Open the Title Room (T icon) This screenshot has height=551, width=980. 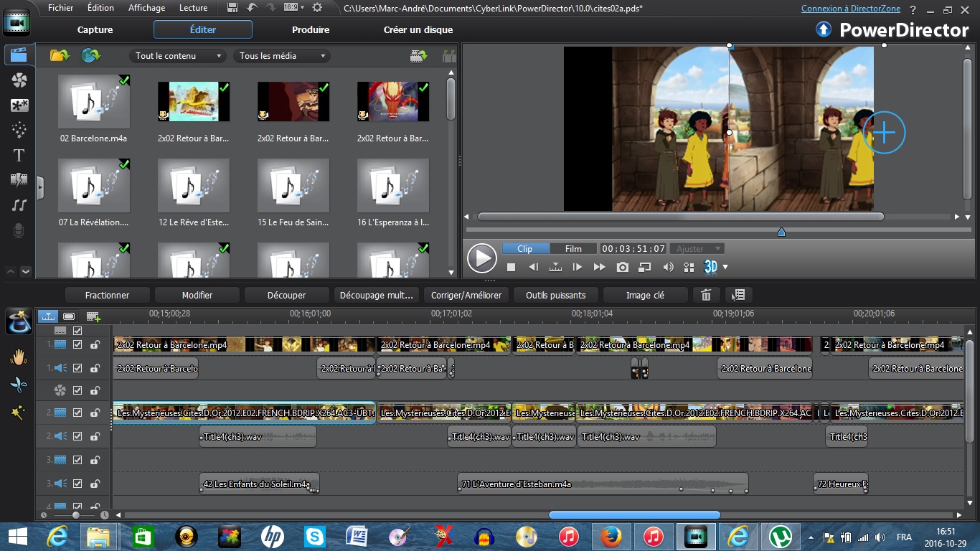pos(19,155)
